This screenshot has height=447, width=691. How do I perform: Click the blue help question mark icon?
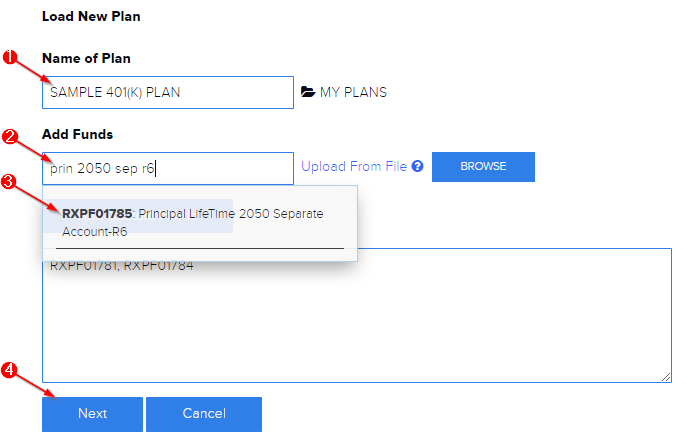[x=418, y=167]
